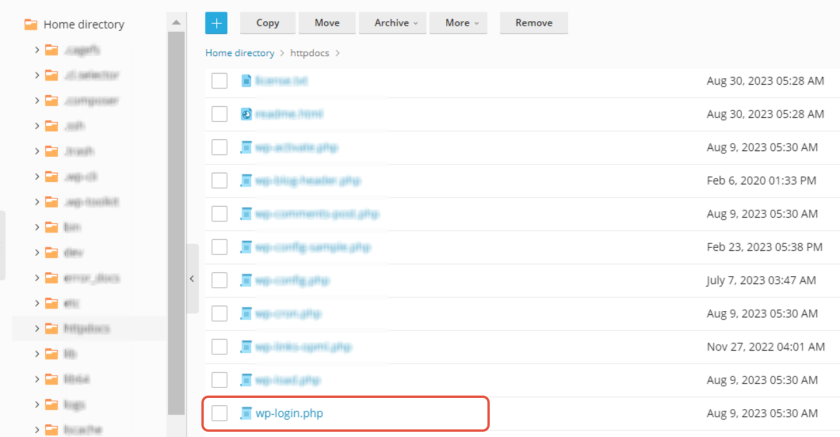Screen dimensions: 840x437
Task: Select the checkbox for the July 7, 2023 file
Action: [219, 281]
